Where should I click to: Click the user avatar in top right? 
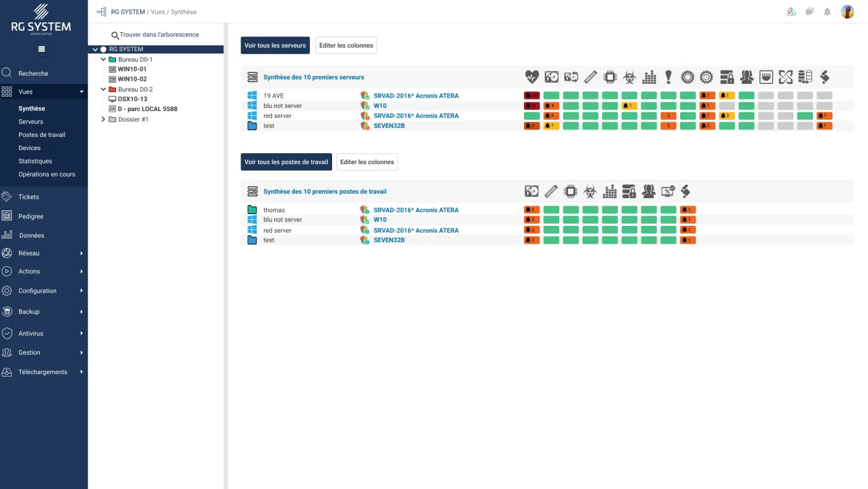(847, 12)
